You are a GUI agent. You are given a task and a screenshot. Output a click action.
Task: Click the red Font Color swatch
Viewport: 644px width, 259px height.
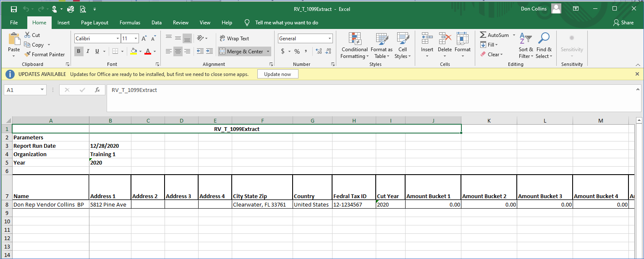point(147,51)
